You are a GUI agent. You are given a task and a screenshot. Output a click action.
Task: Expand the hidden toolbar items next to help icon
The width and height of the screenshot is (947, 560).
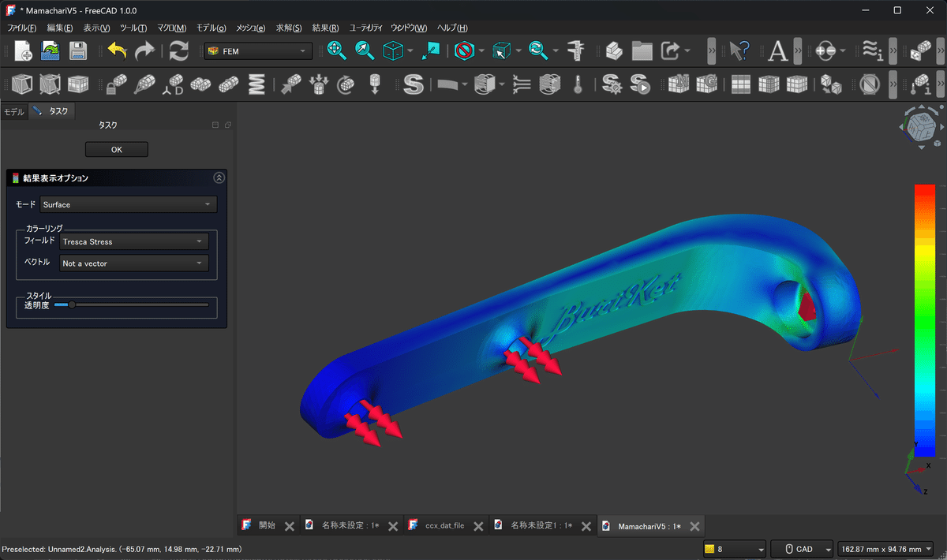pyautogui.click(x=712, y=51)
